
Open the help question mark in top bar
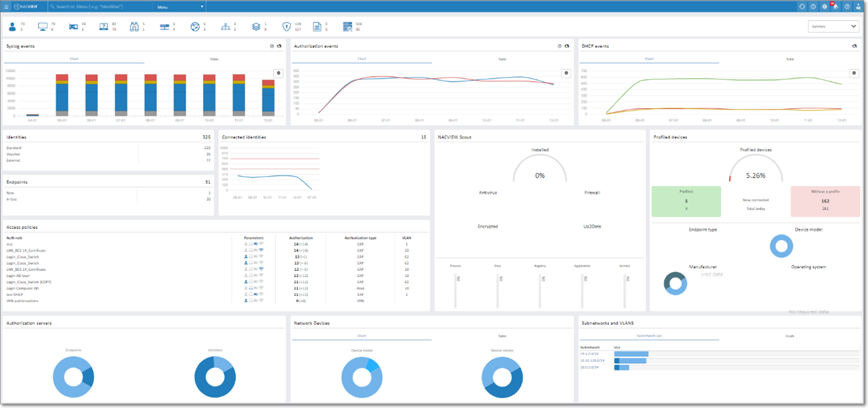tap(847, 7)
